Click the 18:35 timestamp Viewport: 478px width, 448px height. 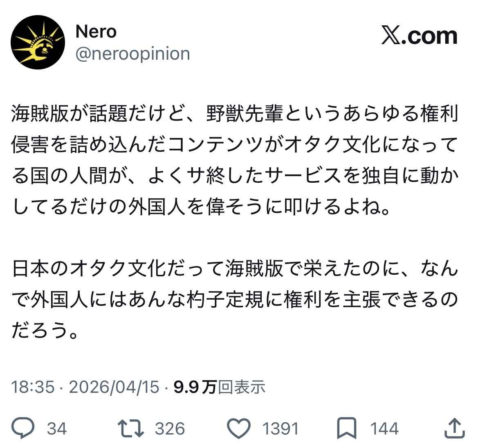click(x=33, y=387)
